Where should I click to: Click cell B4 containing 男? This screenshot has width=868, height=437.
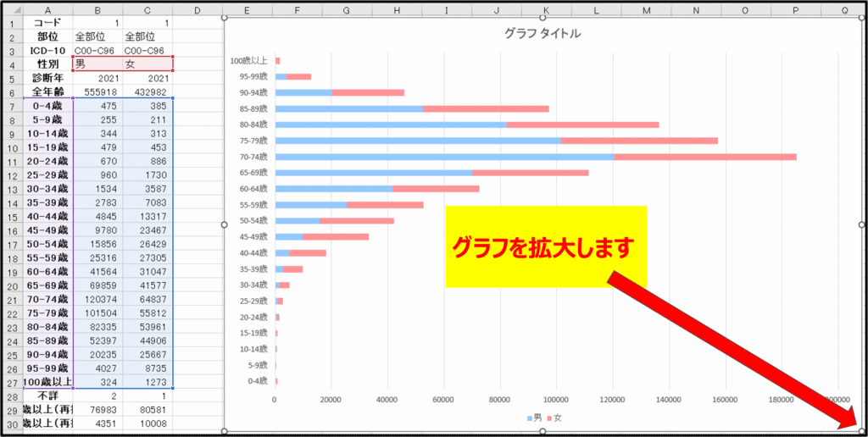point(97,64)
